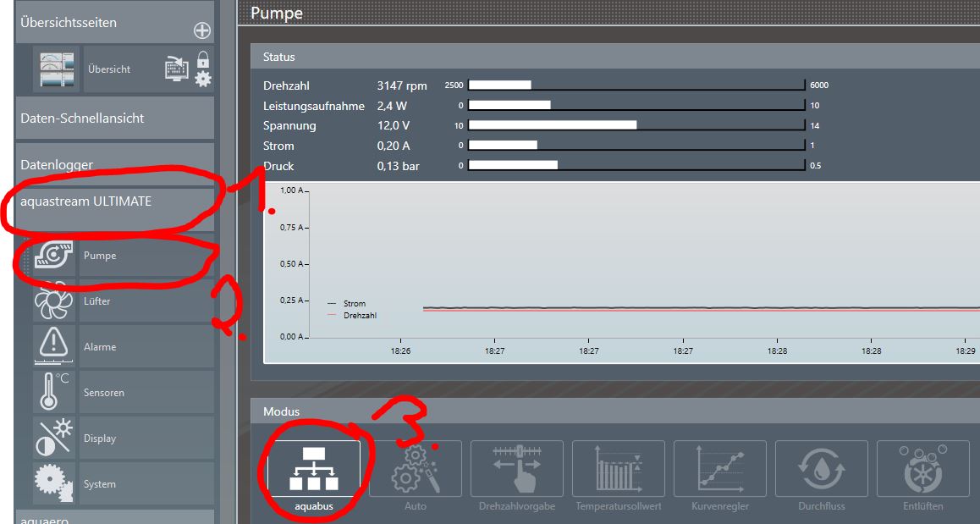Viewport: 980px width, 524px height.
Task: Expand the Datenlogger section
Action: tap(114, 164)
